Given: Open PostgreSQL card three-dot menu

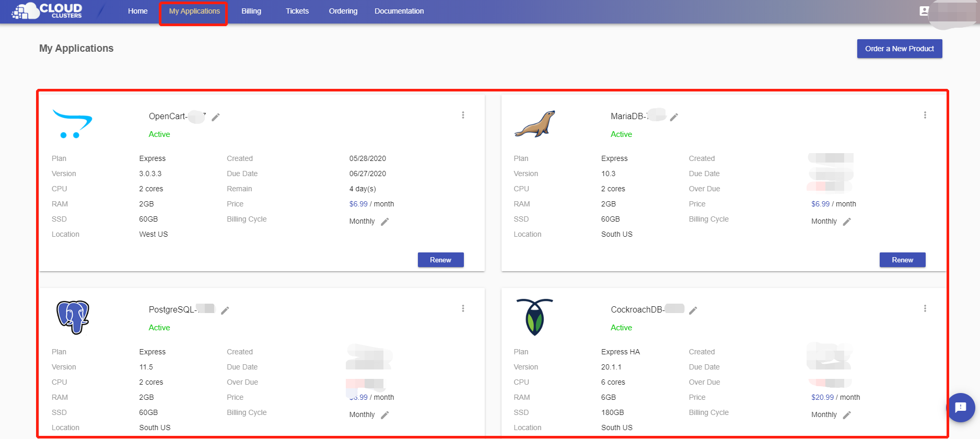Looking at the screenshot, I should 463,308.
